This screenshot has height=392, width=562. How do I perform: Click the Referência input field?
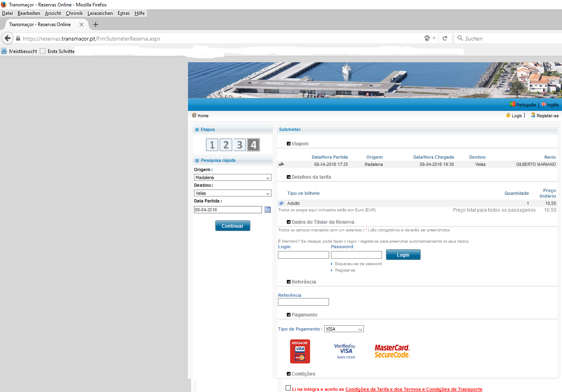(303, 302)
